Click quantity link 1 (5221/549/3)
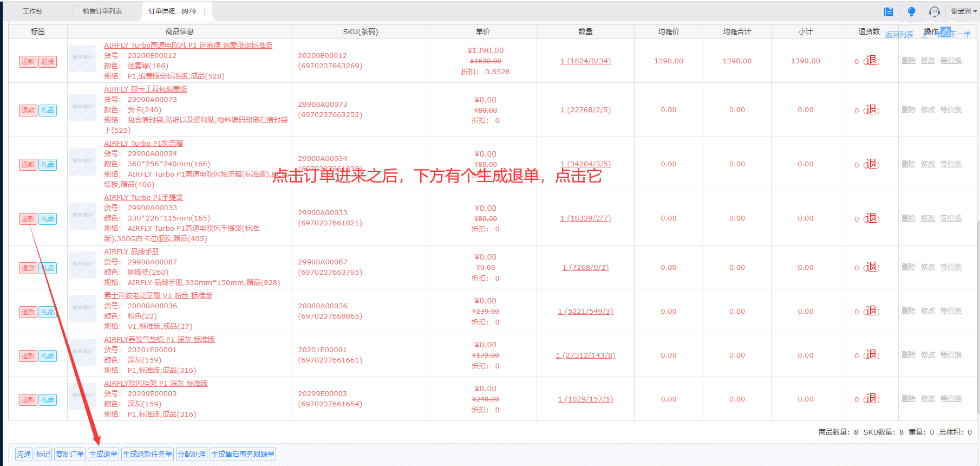This screenshot has height=466, width=980. click(585, 312)
